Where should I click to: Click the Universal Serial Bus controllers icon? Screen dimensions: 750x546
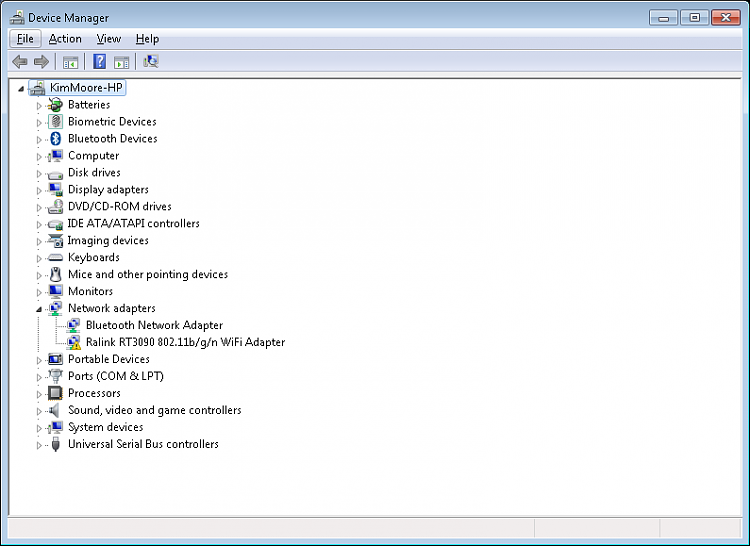[55, 444]
